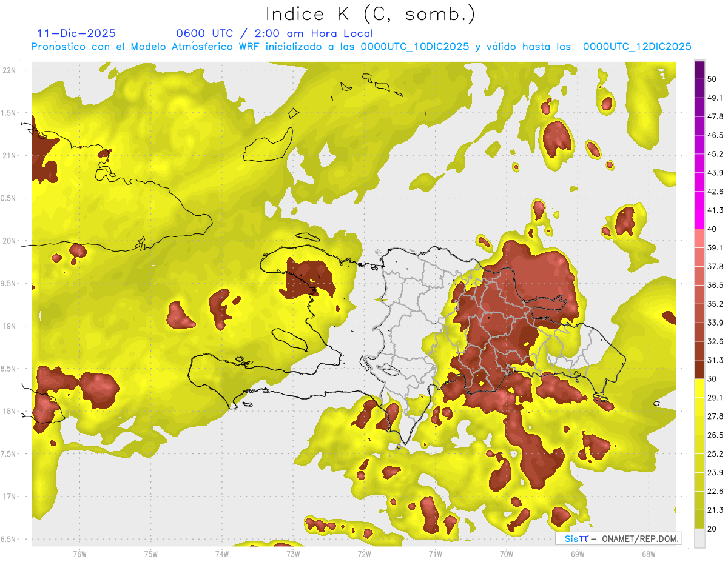Click the color scale value "46.5"
Image resolution: width=728 pixels, height=562 pixels.
(715, 135)
